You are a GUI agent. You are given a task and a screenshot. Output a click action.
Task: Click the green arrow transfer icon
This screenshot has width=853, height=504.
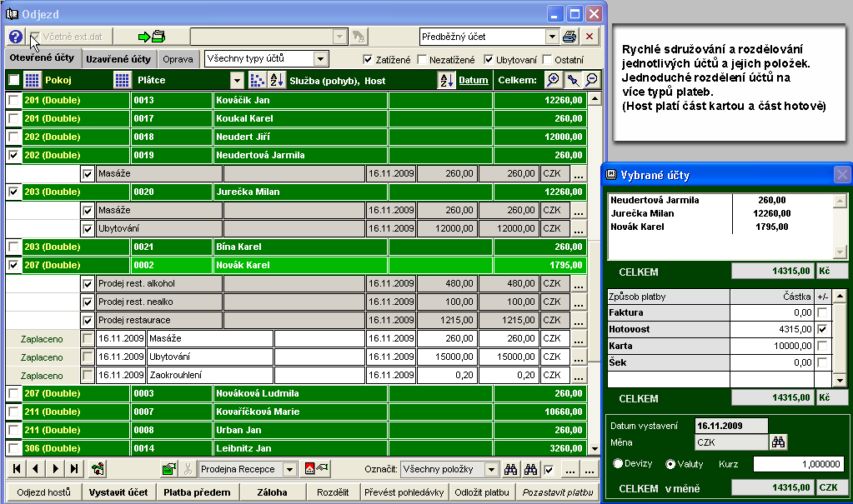point(151,37)
